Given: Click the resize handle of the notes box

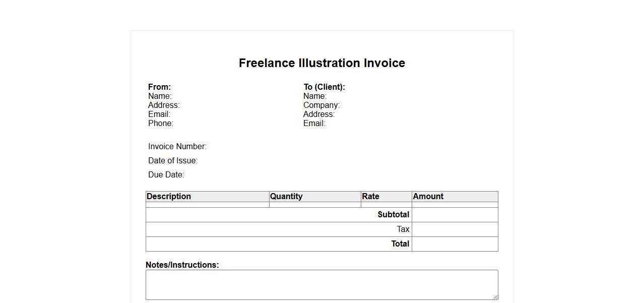Looking at the screenshot, I should [495, 296].
